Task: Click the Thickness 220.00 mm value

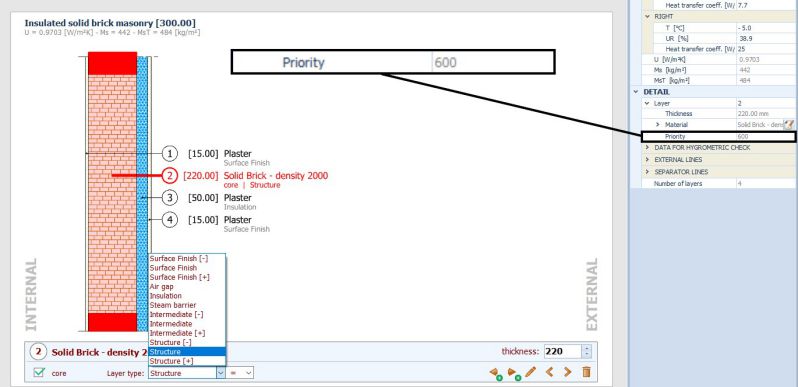Action: 767,114
